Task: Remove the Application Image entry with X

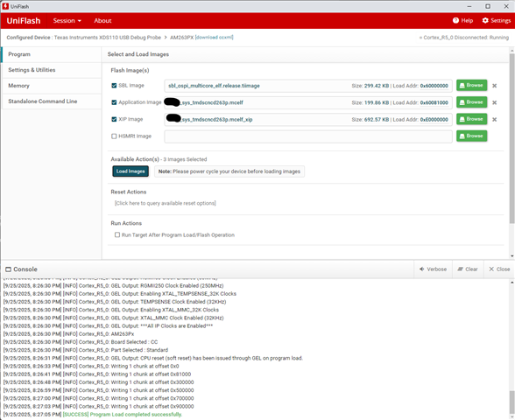Action: point(494,102)
